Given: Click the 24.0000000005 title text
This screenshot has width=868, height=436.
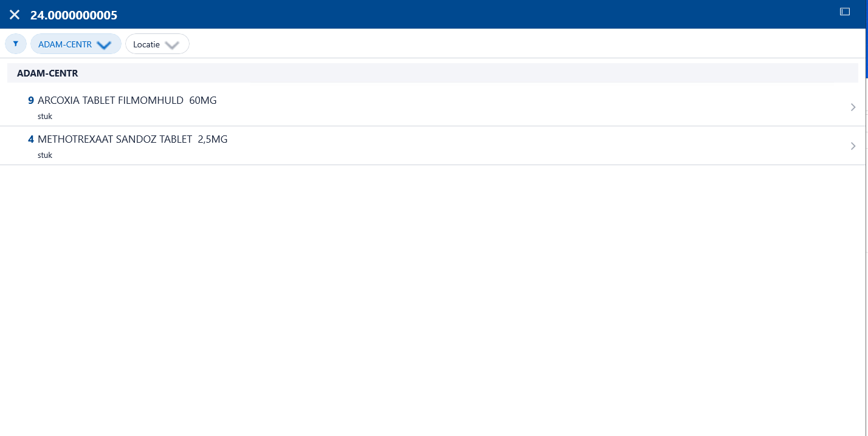Looking at the screenshot, I should [74, 15].
